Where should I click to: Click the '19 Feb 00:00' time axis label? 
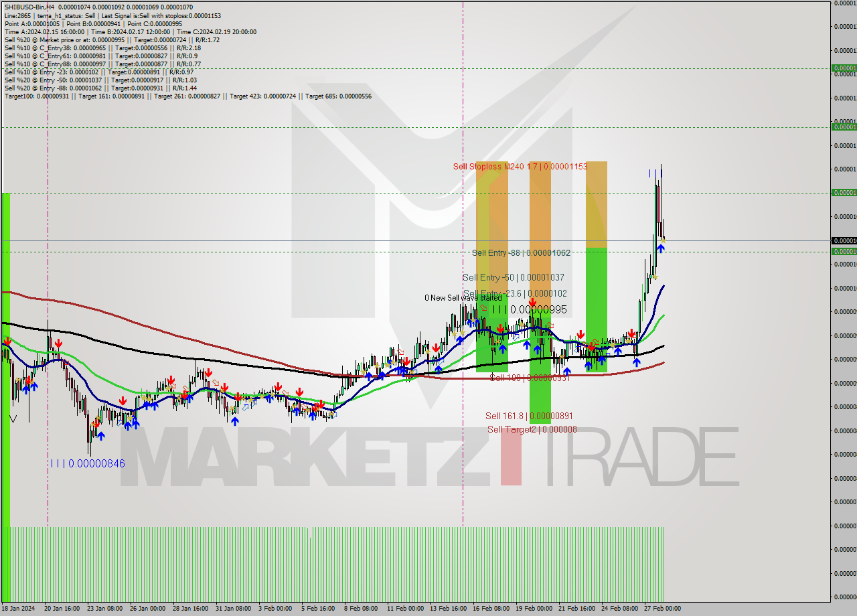point(534,609)
